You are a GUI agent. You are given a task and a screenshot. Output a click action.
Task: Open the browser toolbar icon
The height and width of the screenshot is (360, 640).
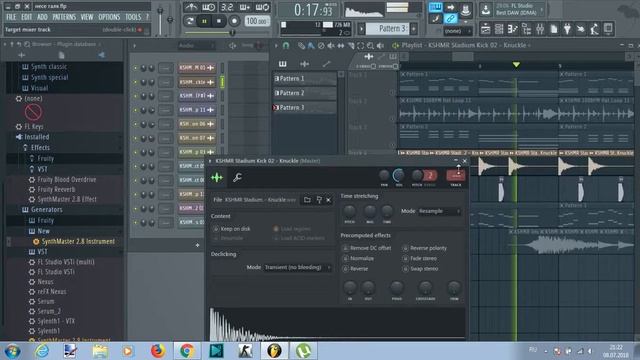(x=526, y=29)
